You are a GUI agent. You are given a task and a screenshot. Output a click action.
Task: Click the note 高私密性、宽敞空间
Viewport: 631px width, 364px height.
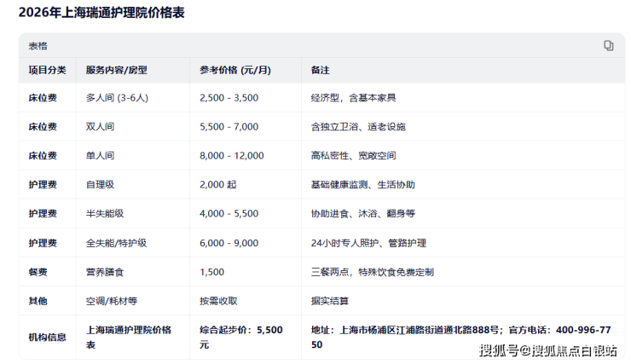click(x=353, y=156)
